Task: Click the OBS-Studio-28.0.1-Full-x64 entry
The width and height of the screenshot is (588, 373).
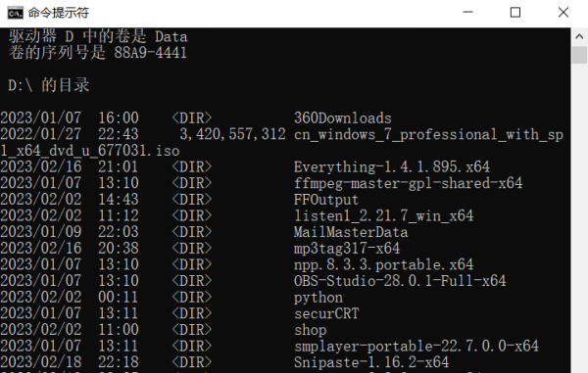Action: coord(400,281)
